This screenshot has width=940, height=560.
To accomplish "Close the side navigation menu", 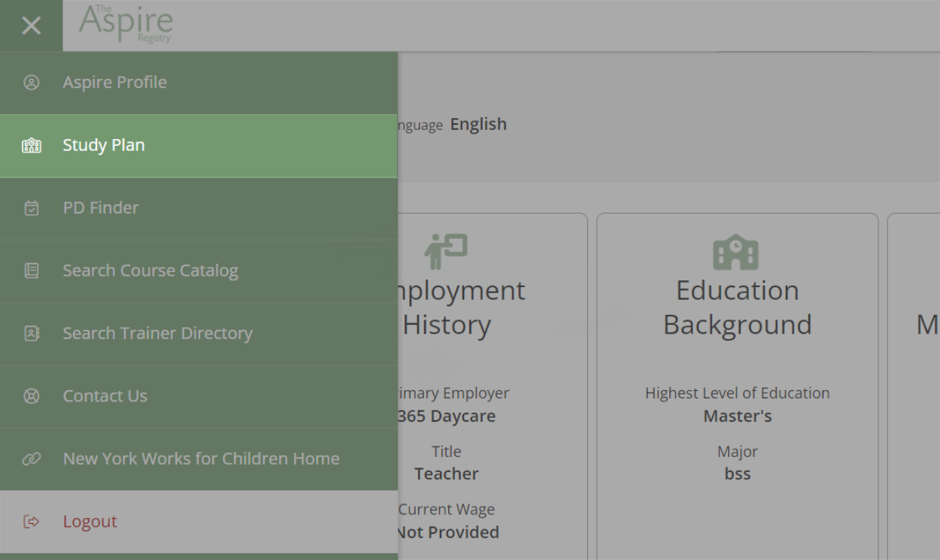I will [x=31, y=26].
